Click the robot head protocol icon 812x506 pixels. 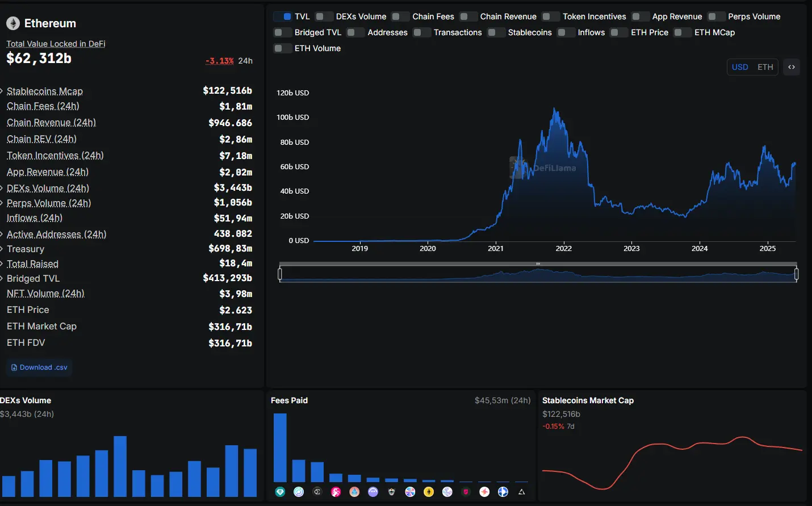(x=391, y=492)
